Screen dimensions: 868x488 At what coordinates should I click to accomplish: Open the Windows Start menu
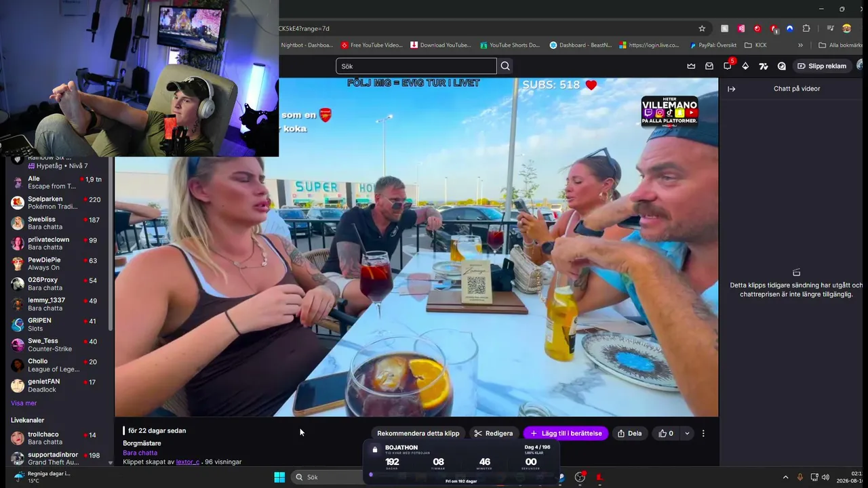coord(279,477)
